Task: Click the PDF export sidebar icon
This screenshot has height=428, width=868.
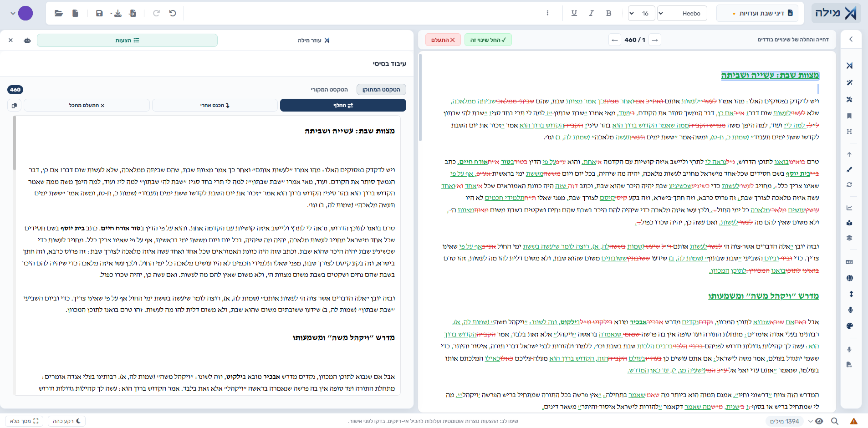Action: coord(849,364)
